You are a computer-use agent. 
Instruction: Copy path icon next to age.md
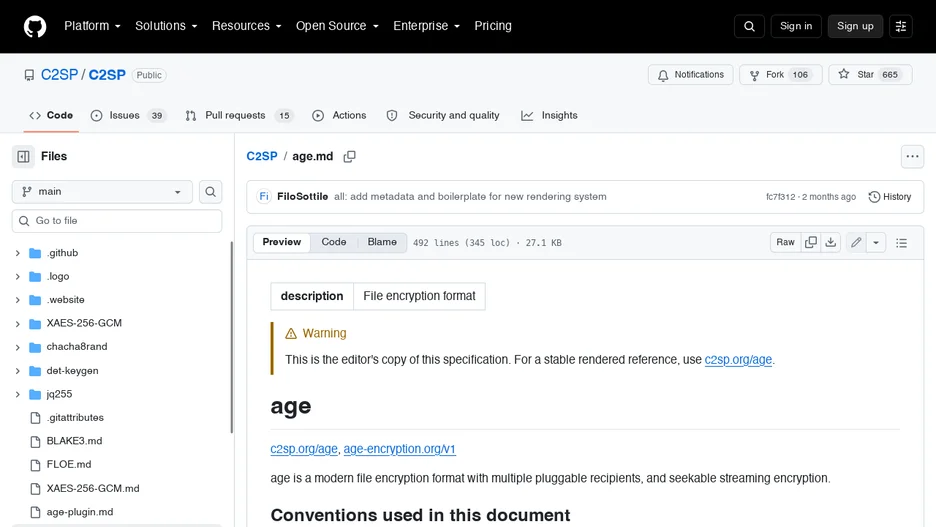pos(349,156)
